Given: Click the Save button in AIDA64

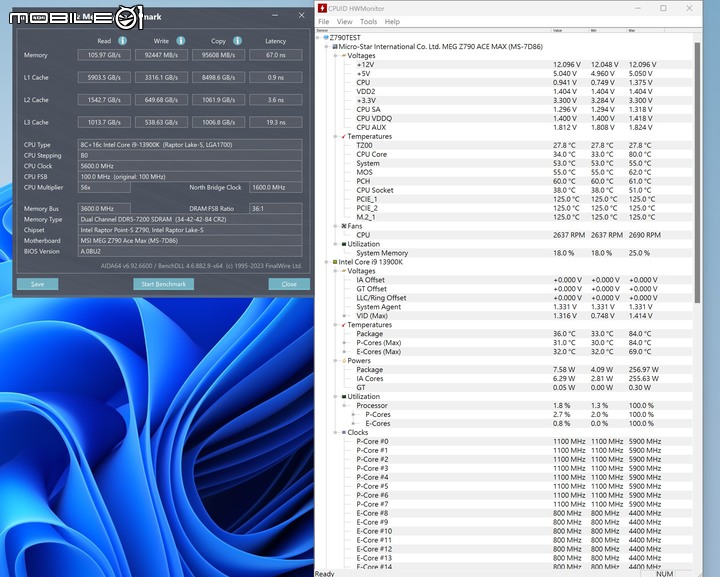Looking at the screenshot, I should coord(38,284).
